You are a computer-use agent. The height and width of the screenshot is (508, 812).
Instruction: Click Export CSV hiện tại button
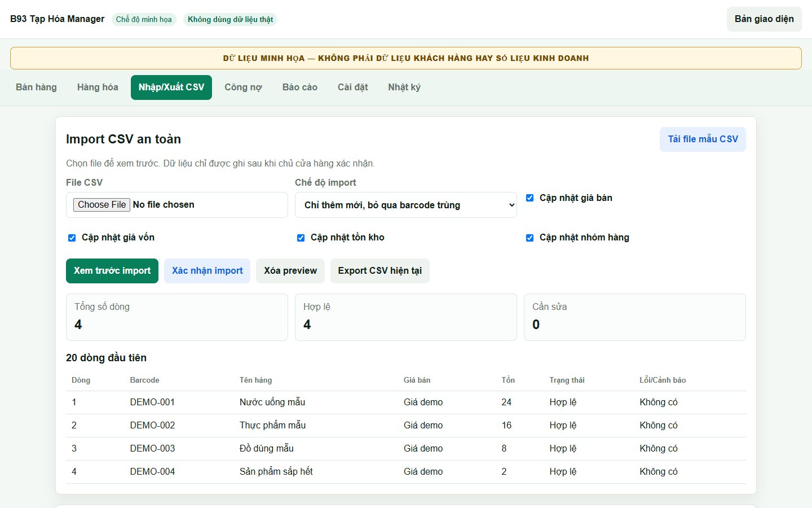[x=380, y=271]
